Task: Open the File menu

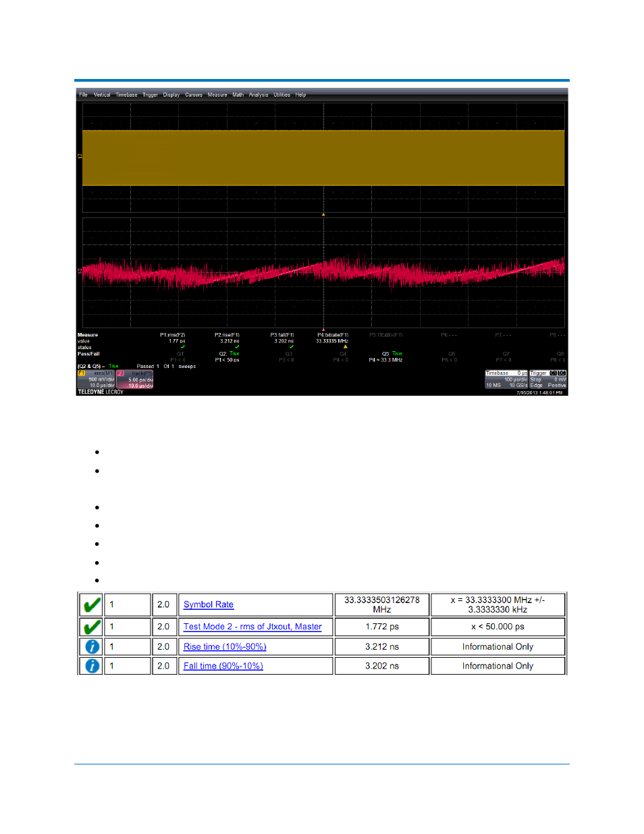Action: click(x=83, y=95)
